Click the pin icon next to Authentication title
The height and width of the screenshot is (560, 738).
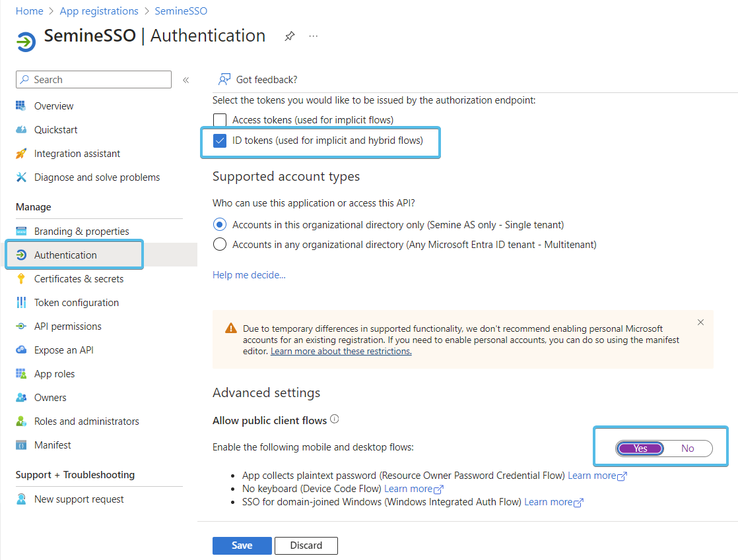(289, 36)
